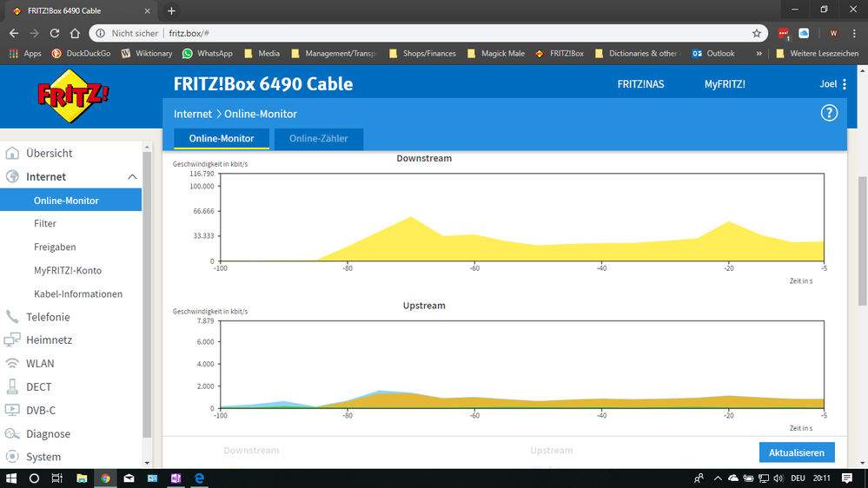The image size is (868, 488).
Task: Click the Nicht sicher site info
Action: pos(128,33)
